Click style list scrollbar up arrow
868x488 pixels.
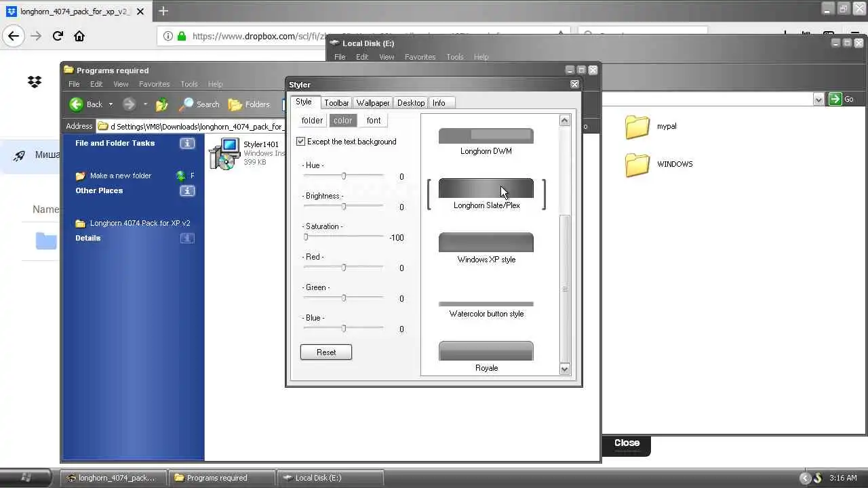pyautogui.click(x=564, y=121)
